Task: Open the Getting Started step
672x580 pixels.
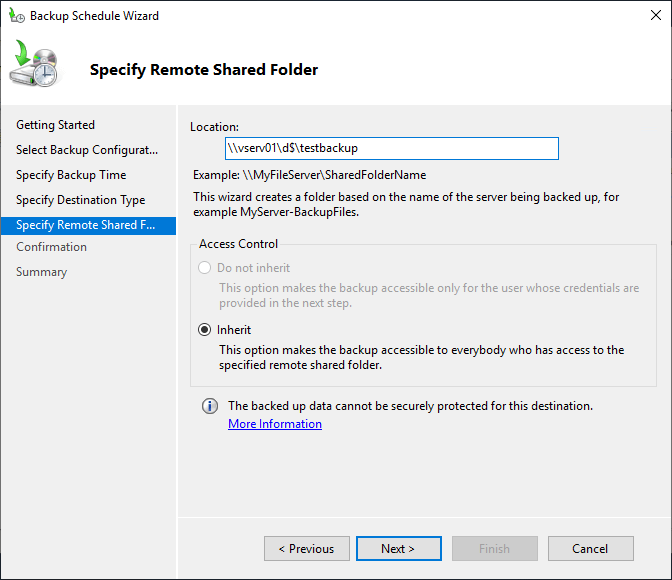Action: pyautogui.click(x=55, y=125)
